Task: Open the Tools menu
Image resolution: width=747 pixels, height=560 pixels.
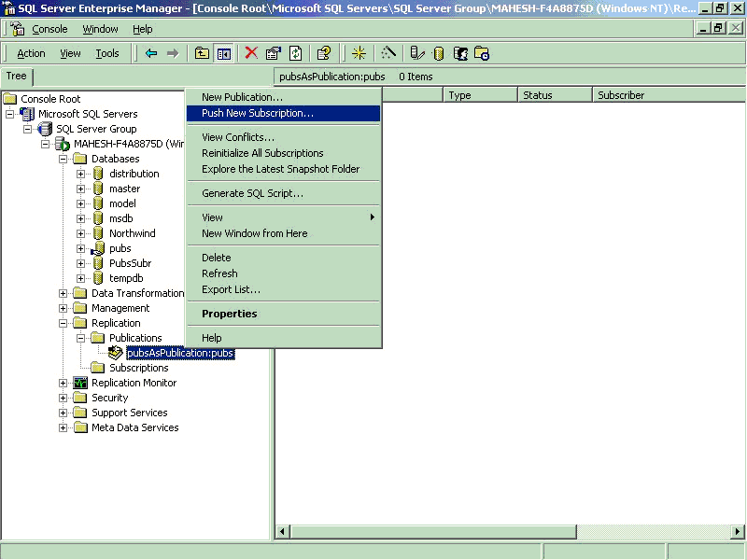Action: click(x=107, y=53)
